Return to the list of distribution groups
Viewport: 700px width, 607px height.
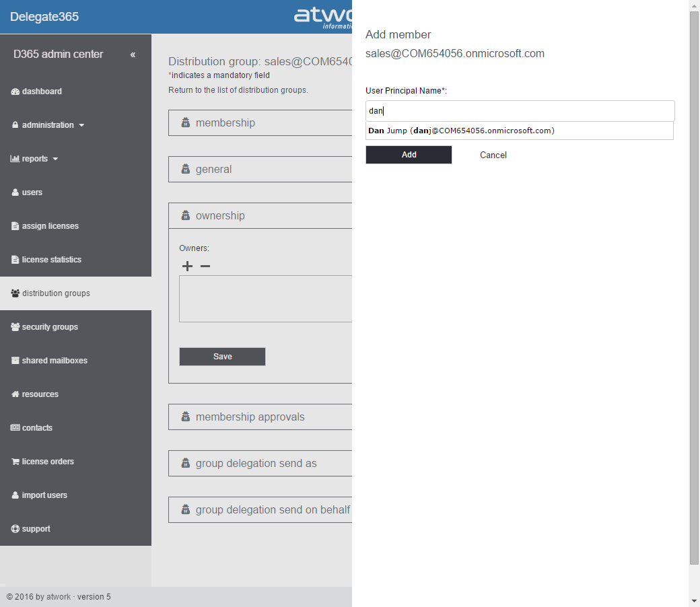pos(238,90)
